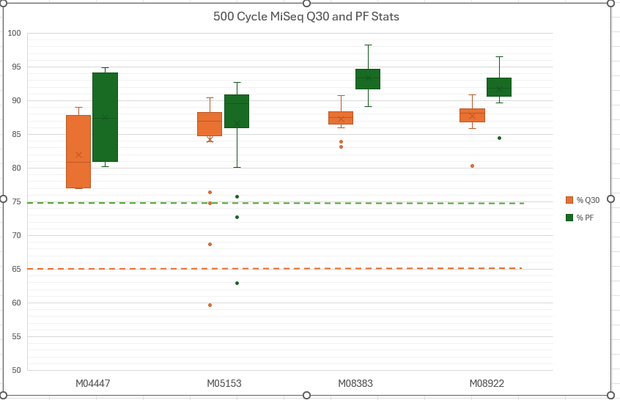Click the green % PF legend swatch

click(569, 217)
